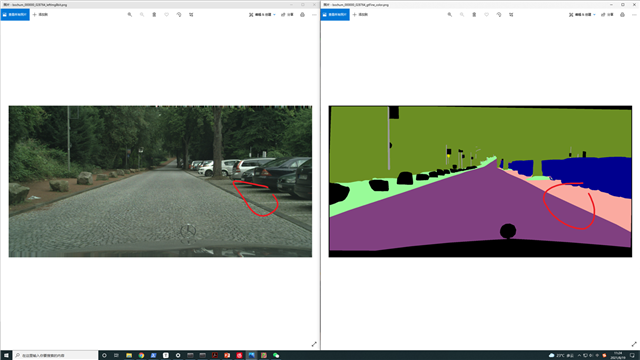The image size is (640, 360).
Task: Open WeChat from the taskbar
Action: [x=276, y=356]
